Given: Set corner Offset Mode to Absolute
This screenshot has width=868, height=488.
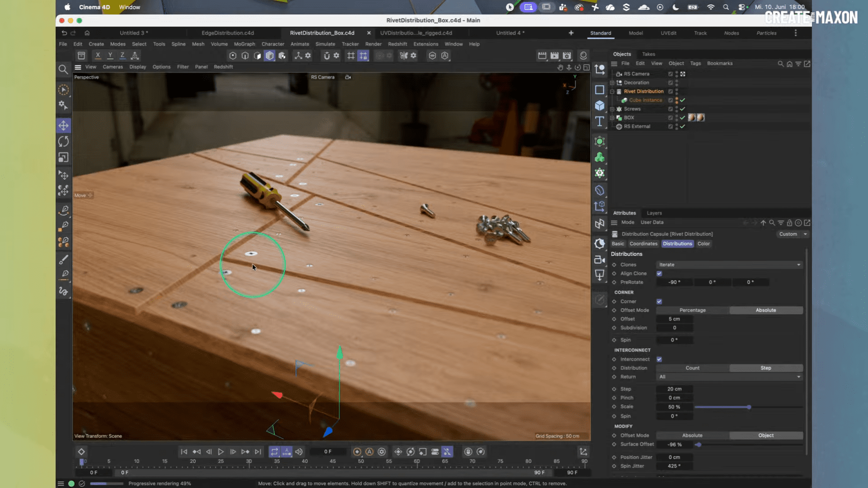Looking at the screenshot, I should (x=766, y=310).
